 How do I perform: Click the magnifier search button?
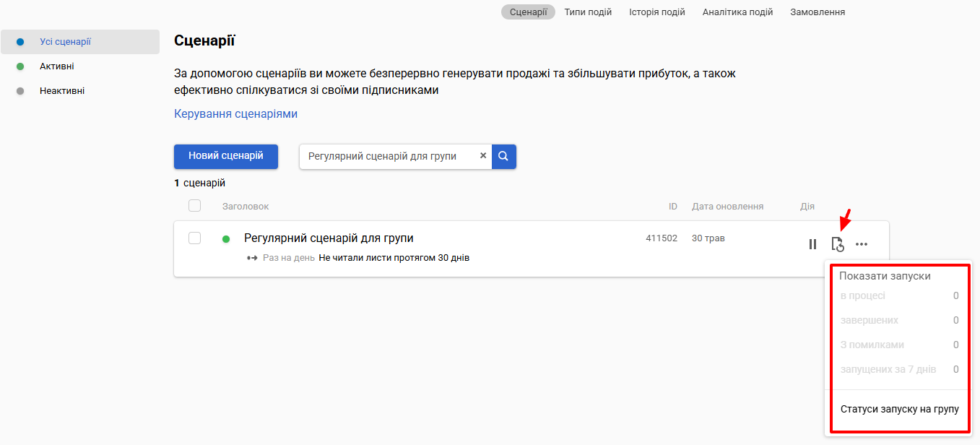click(504, 156)
